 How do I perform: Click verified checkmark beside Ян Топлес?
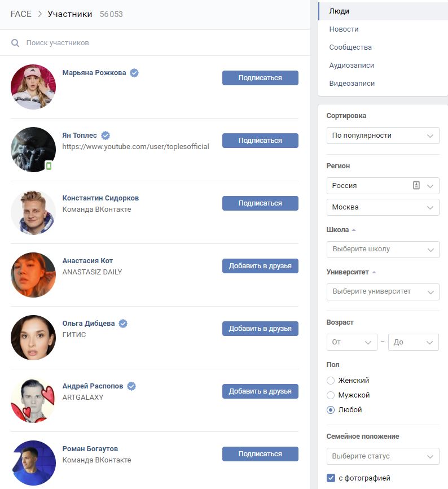[106, 136]
